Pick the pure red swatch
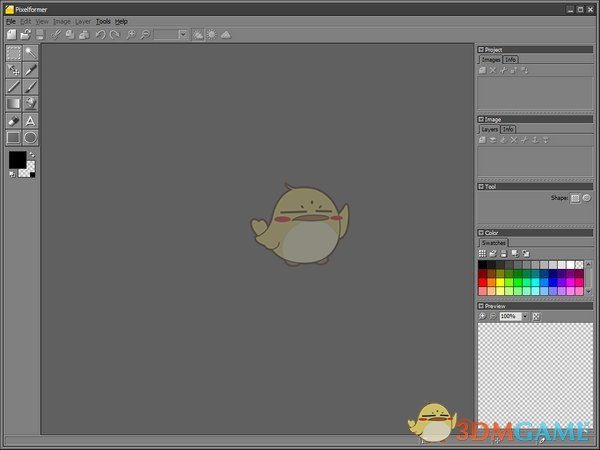 (x=483, y=282)
